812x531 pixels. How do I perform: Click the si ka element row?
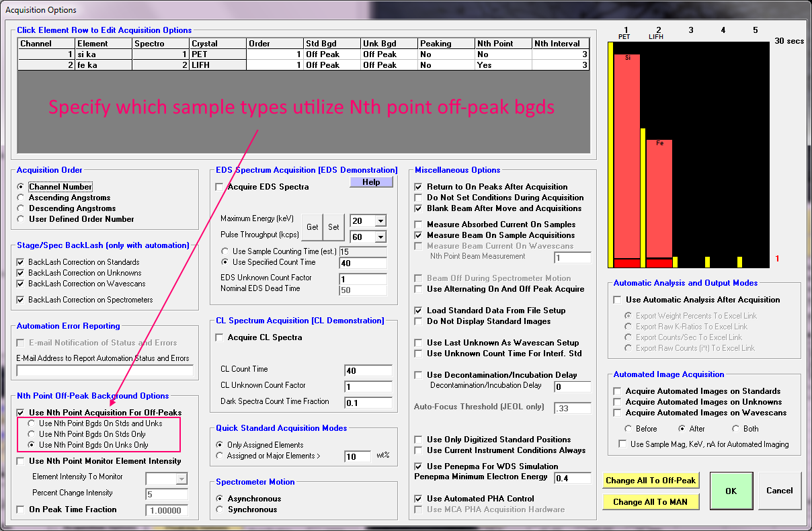pos(104,54)
